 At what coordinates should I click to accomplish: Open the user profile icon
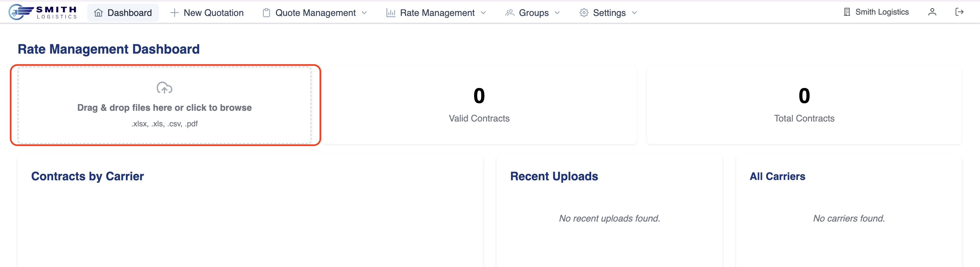(932, 12)
